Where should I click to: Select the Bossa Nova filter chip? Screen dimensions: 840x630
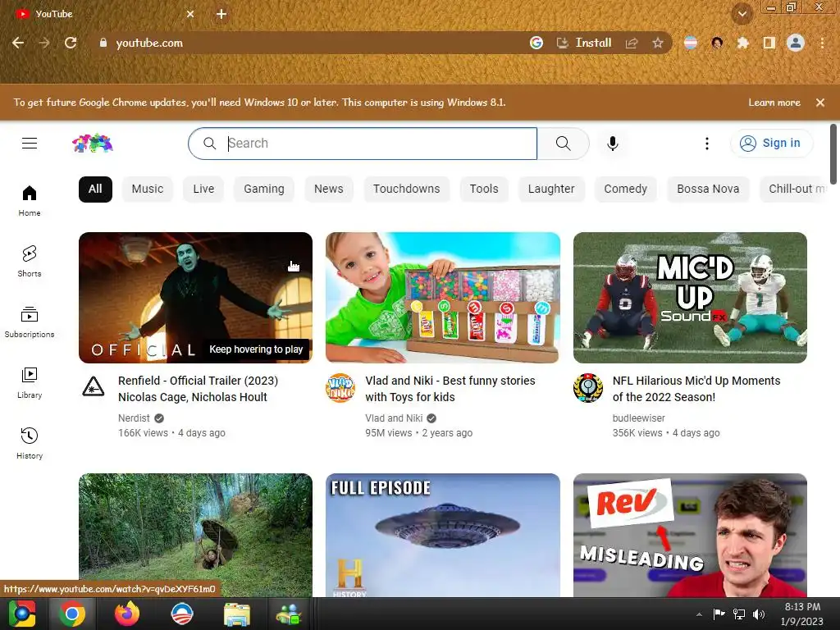tap(708, 189)
